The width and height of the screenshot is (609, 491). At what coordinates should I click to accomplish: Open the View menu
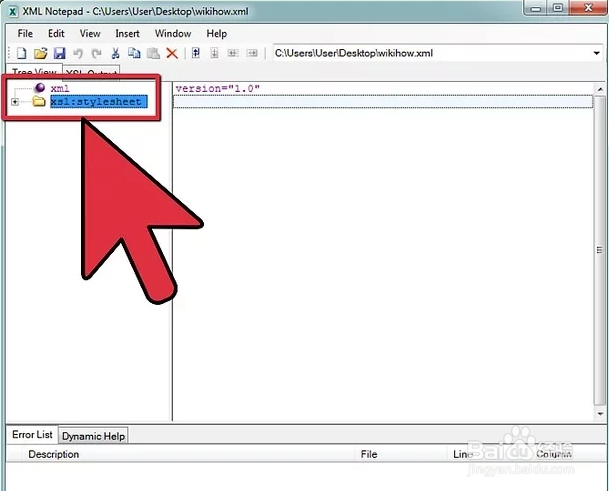(90, 34)
